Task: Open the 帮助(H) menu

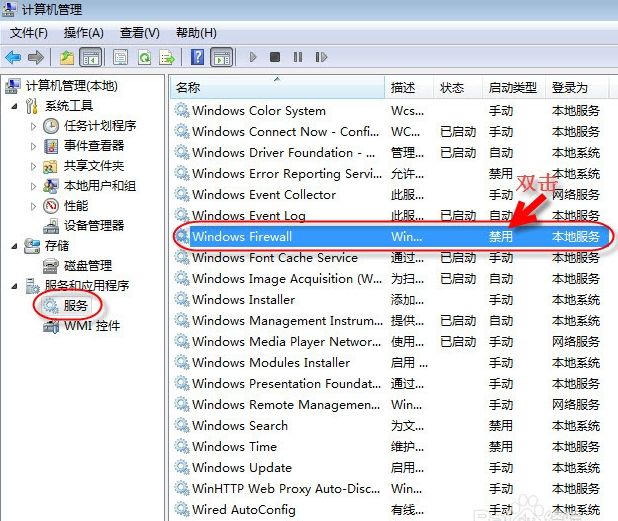Action: click(196, 33)
